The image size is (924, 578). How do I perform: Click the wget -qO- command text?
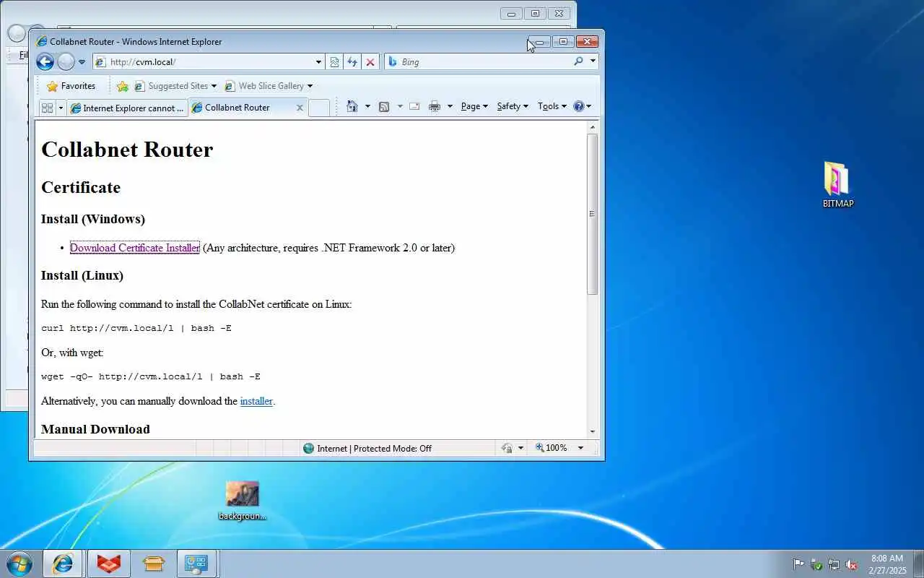tap(151, 376)
